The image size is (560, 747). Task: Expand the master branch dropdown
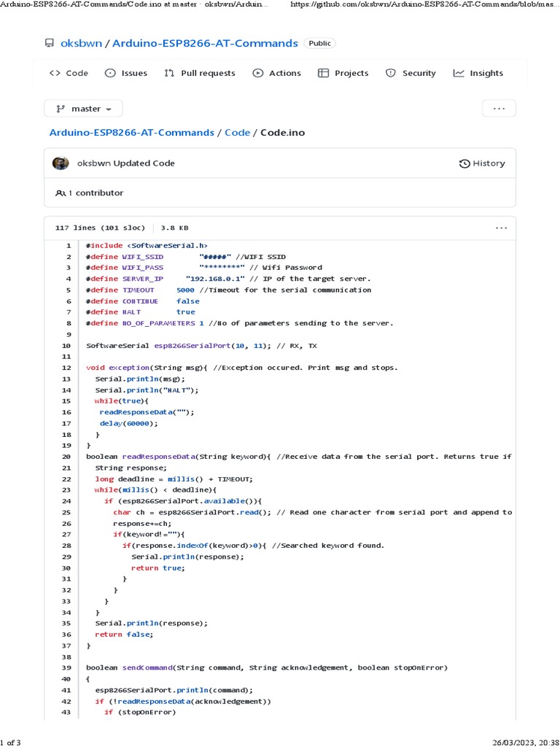(83, 109)
